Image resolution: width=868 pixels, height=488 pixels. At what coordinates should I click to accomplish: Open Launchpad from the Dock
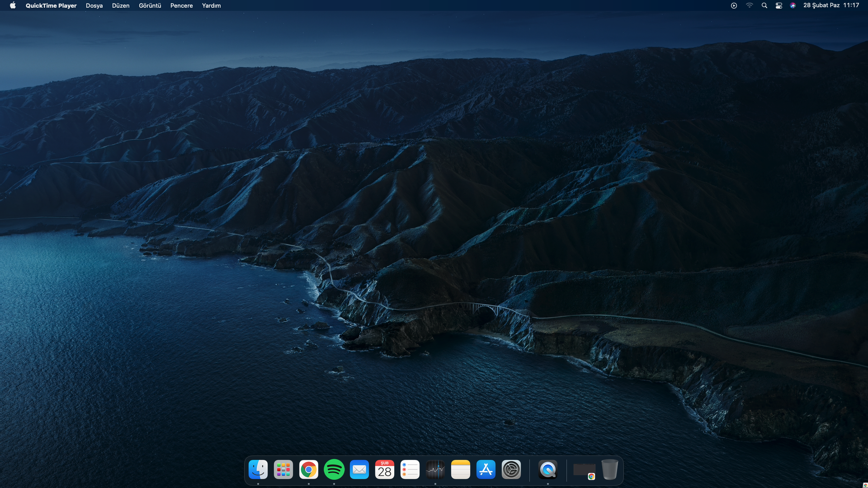[x=283, y=470]
